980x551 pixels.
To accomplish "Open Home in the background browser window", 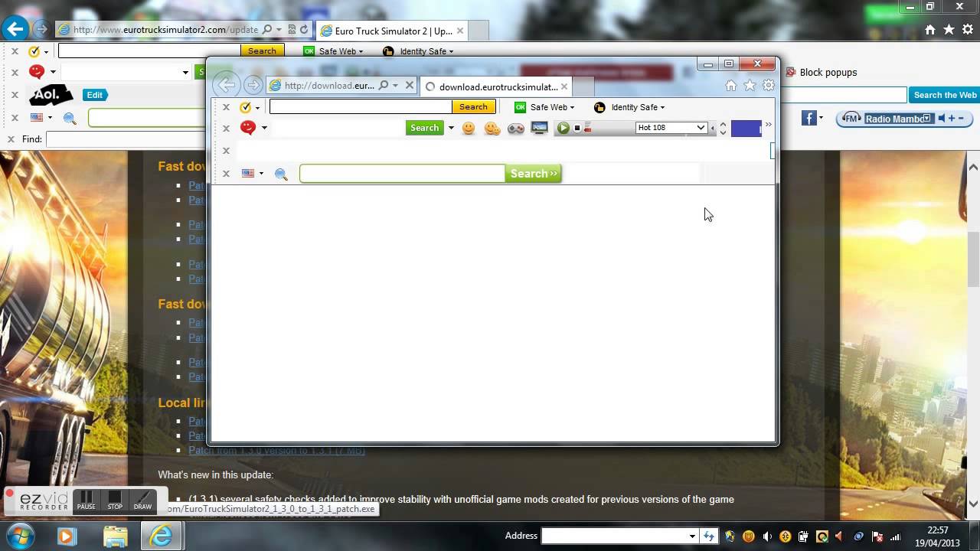I will [930, 30].
